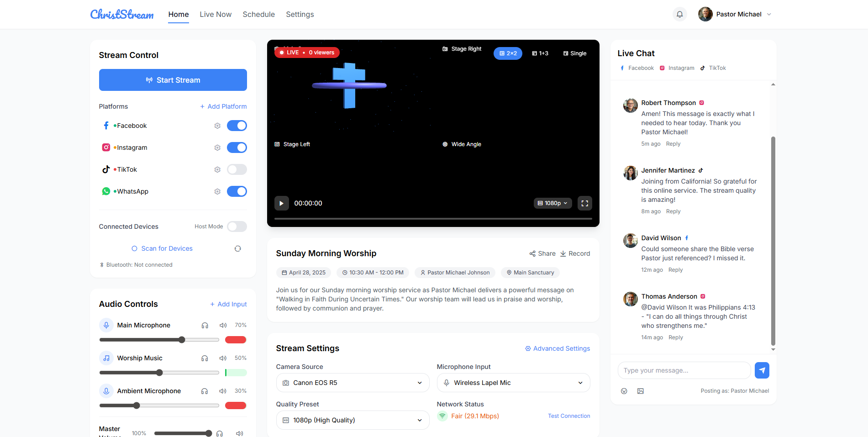Open Facebook platform settings gear
The width and height of the screenshot is (868, 437).
click(217, 126)
